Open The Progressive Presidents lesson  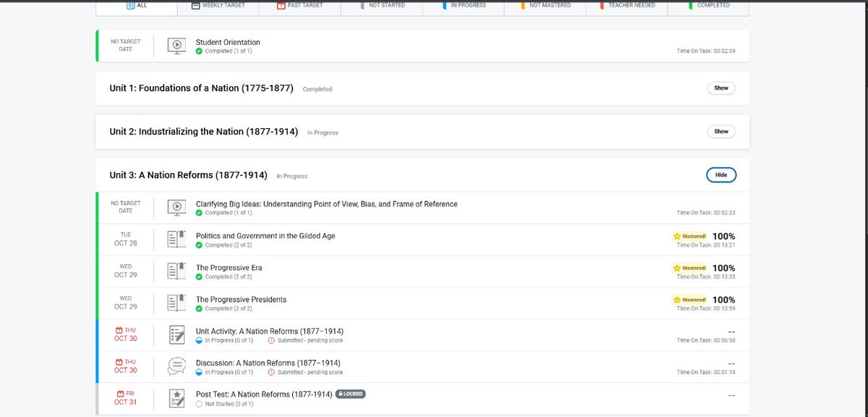[x=241, y=300]
